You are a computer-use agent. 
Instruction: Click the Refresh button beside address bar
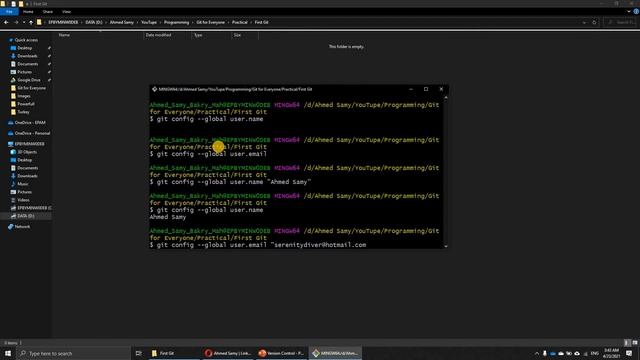click(594, 22)
